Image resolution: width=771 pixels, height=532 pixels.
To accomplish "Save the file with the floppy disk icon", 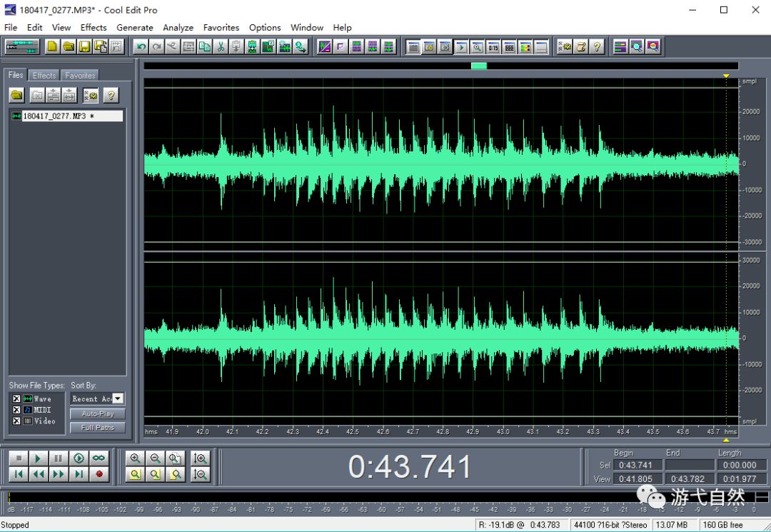I will [84, 46].
